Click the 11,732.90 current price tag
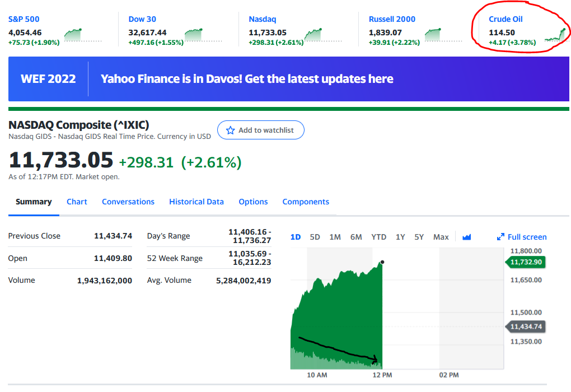The width and height of the screenshot is (571, 392). (x=526, y=262)
